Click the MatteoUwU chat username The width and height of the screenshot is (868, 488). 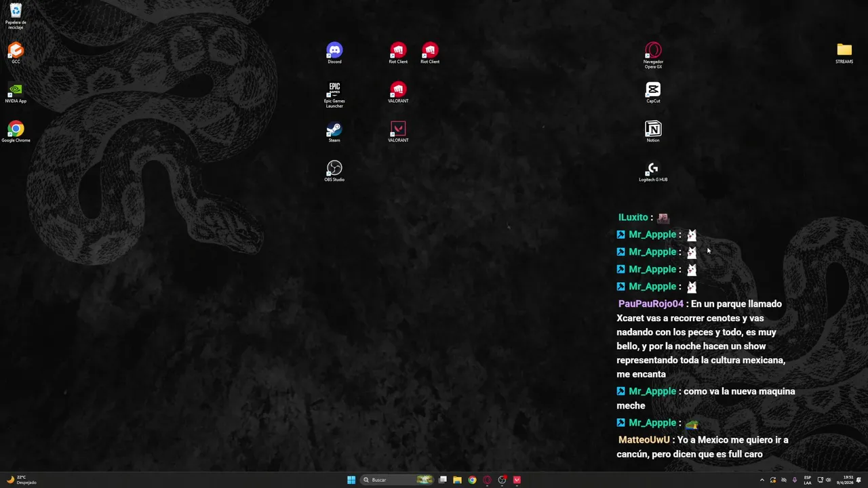644,441
